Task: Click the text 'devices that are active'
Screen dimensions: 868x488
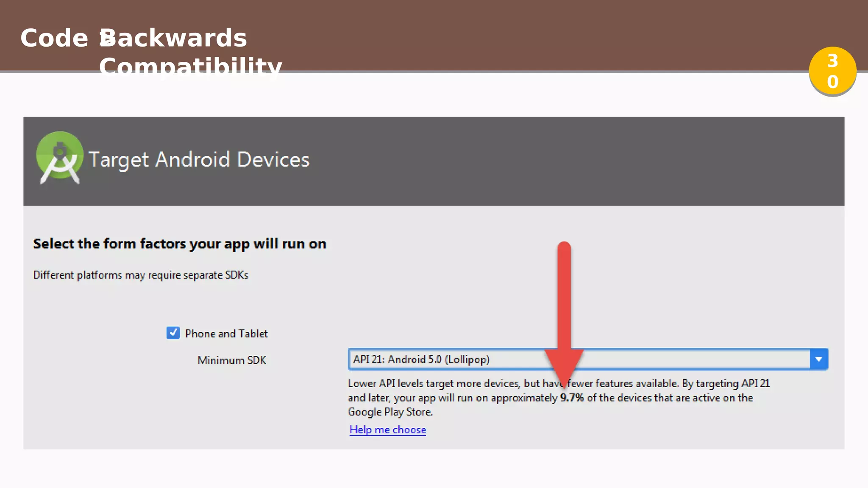Action: pyautogui.click(x=669, y=398)
